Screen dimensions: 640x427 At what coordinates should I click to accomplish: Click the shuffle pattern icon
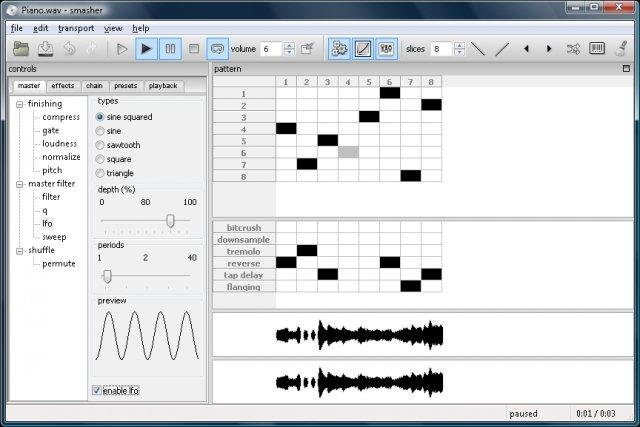(573, 49)
